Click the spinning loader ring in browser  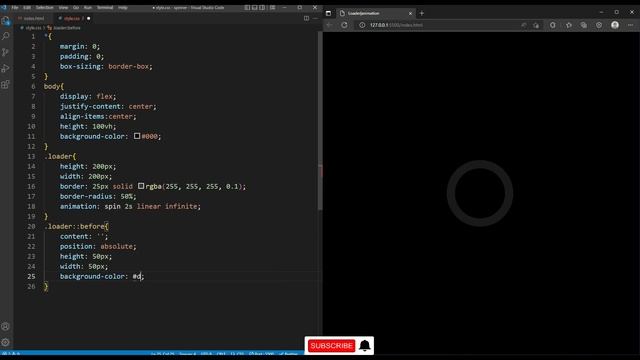[x=480, y=193]
